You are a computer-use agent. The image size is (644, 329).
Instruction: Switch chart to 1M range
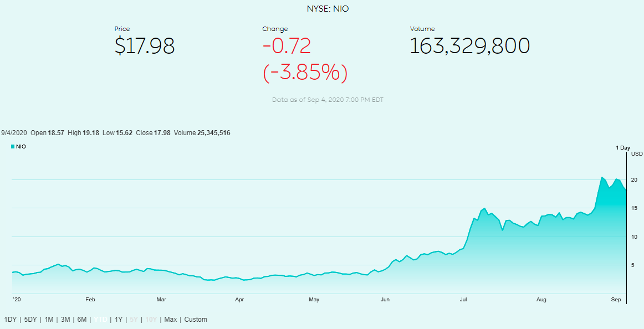[49, 319]
